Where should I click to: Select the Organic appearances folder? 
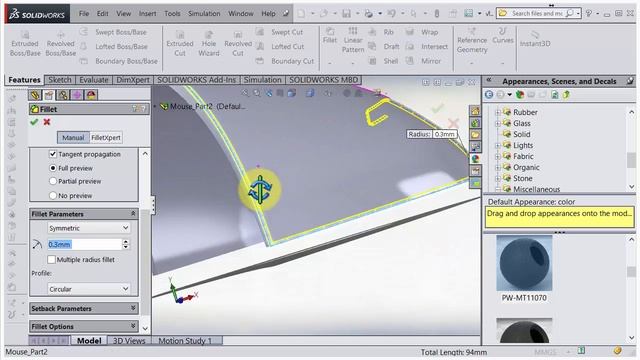click(x=526, y=167)
